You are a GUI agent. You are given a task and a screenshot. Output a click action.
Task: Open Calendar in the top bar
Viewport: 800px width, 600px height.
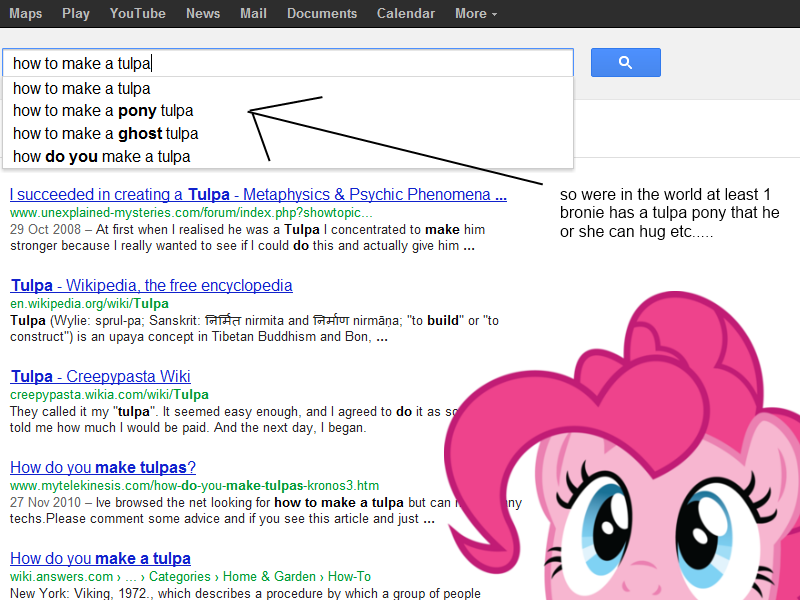coord(406,13)
